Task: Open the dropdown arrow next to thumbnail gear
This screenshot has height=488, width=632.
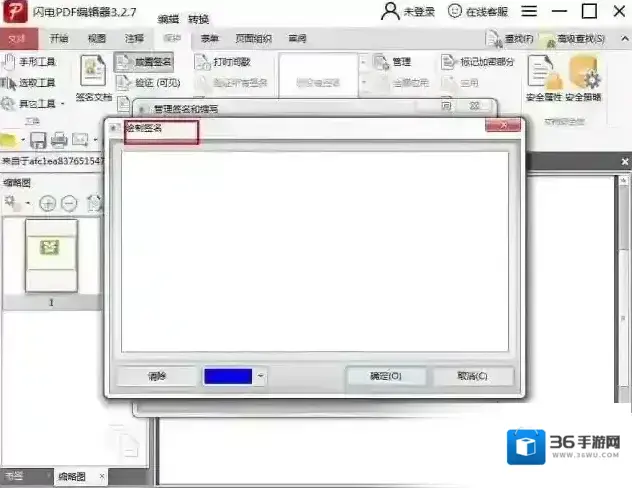Action: coord(28,203)
